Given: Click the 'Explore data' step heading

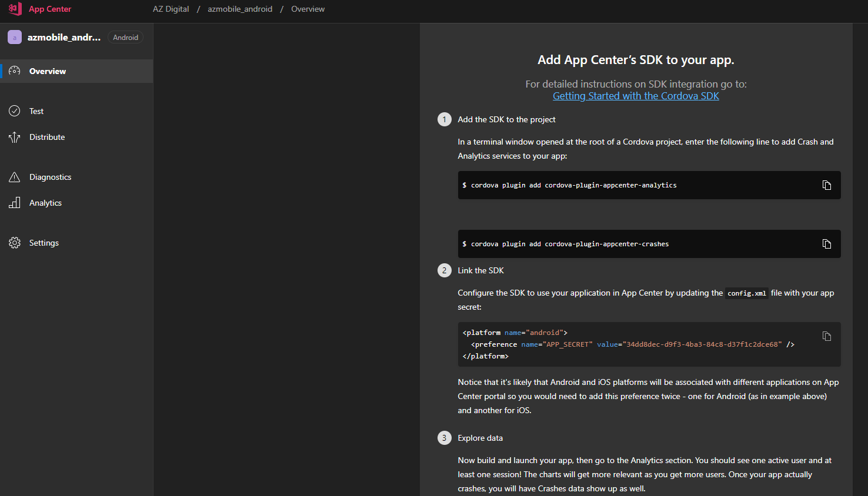Looking at the screenshot, I should 480,438.
